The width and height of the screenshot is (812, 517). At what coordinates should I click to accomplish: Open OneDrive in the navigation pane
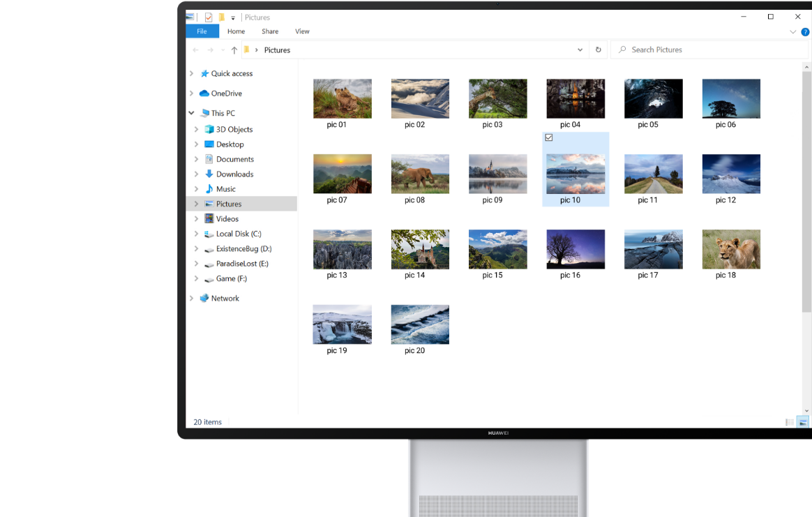(226, 93)
